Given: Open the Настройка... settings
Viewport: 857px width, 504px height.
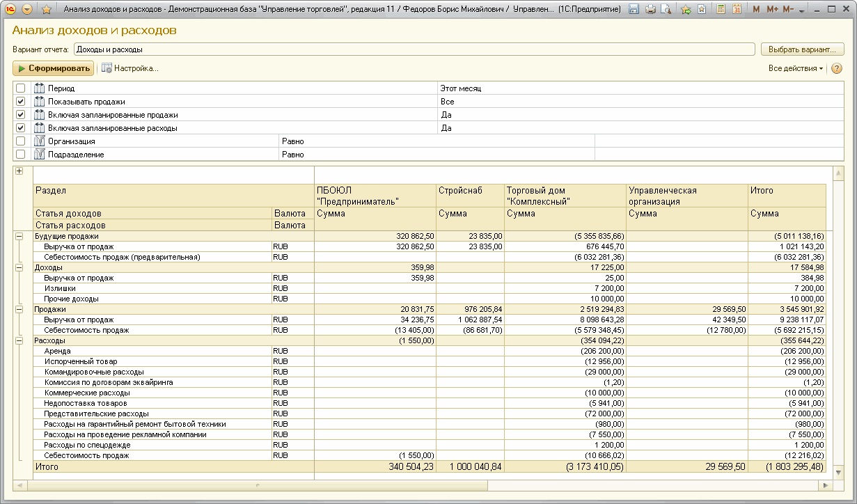Looking at the screenshot, I should point(130,68).
